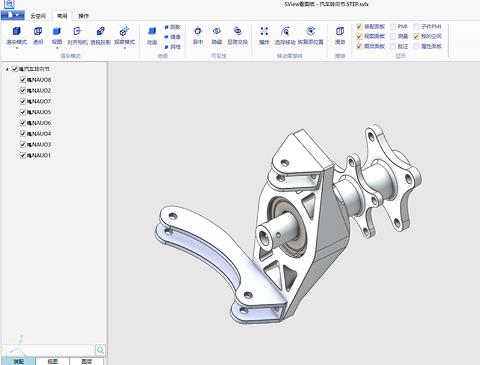Select the 透视投影 perspective projection icon
This screenshot has height=365, width=480.
tap(101, 31)
